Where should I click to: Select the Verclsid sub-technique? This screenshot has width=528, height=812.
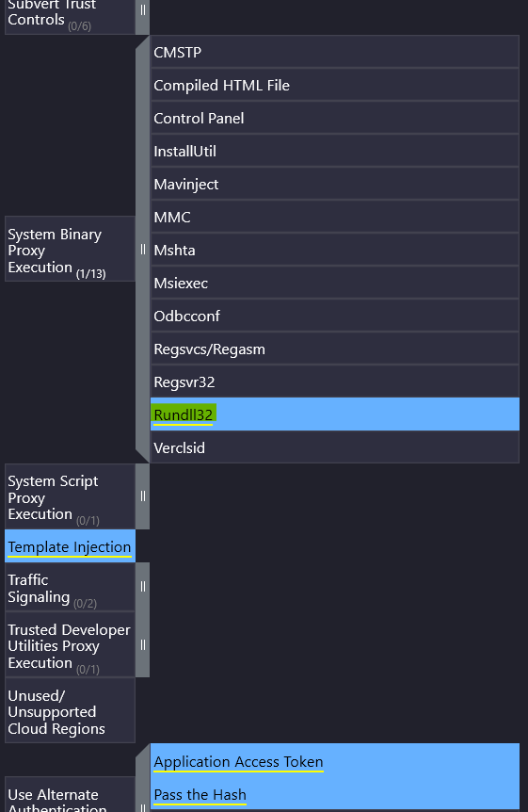click(x=335, y=447)
